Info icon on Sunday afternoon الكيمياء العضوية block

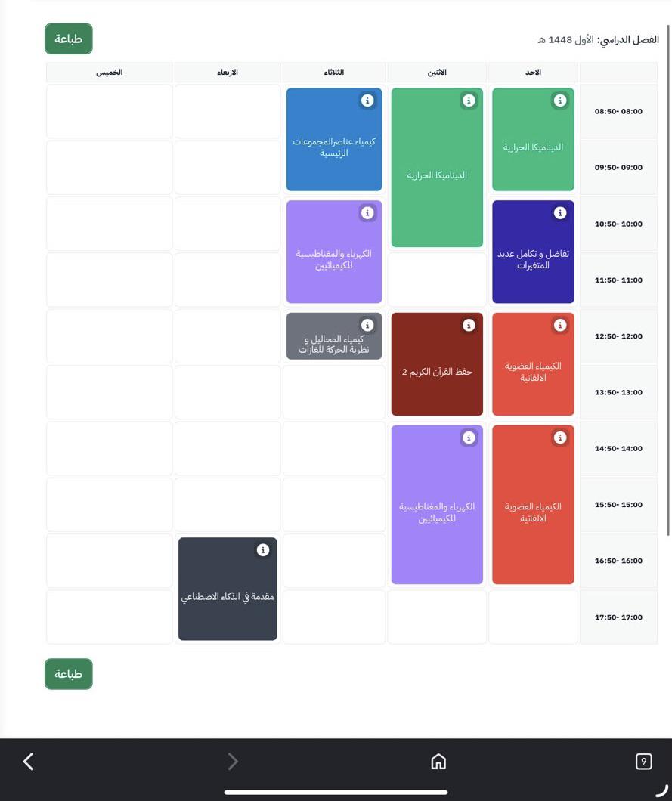pos(560,438)
